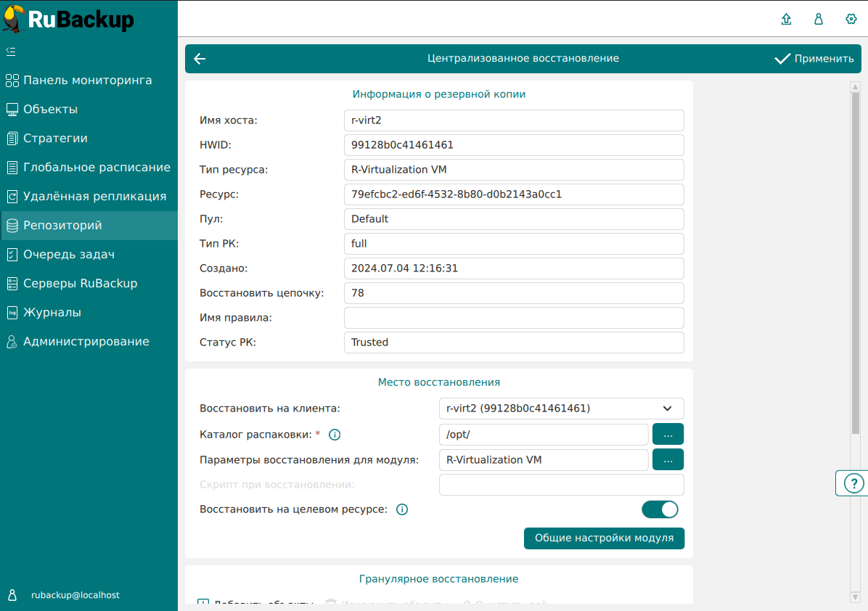The height and width of the screenshot is (611, 868).
Task: Open the user profile icon
Action: pyautogui.click(x=819, y=20)
